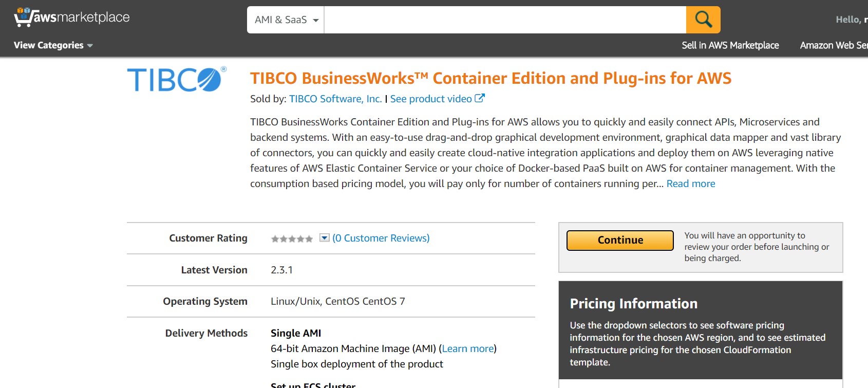Screen dimensions: 868x388
Task: Click in the marketplace search field
Action: (504, 20)
